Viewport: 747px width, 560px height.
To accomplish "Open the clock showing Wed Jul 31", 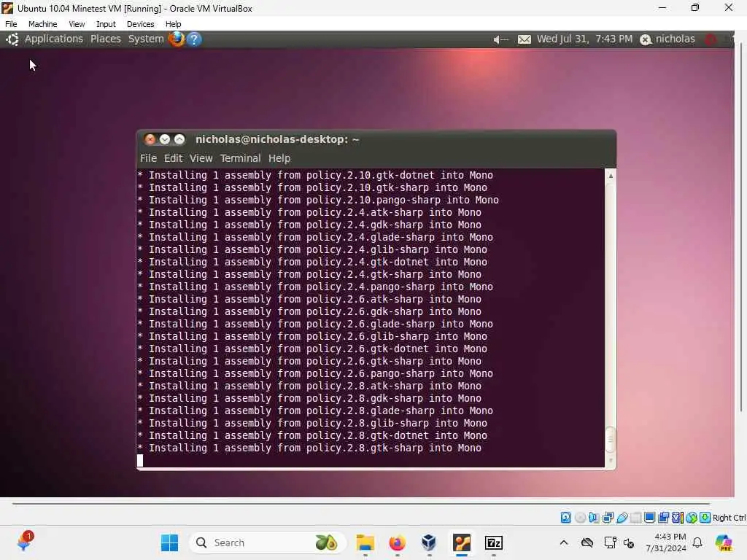I will click(584, 39).
